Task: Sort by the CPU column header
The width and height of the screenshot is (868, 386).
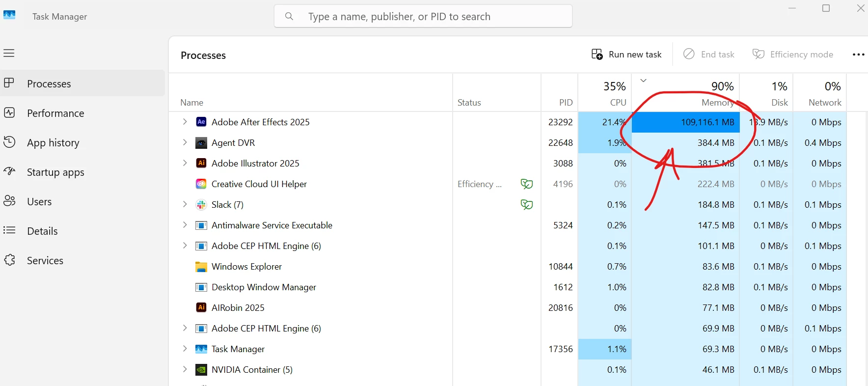Action: [x=605, y=93]
